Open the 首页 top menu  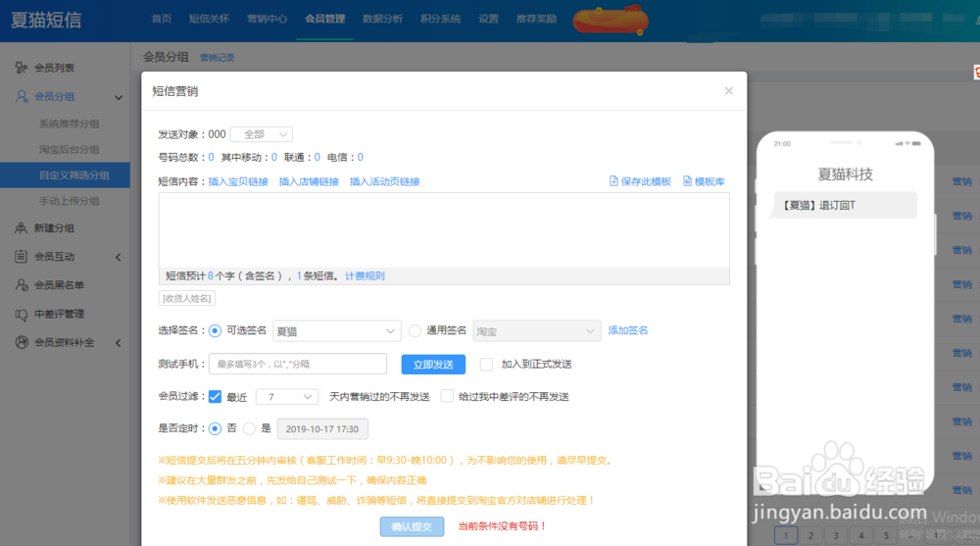point(162,19)
